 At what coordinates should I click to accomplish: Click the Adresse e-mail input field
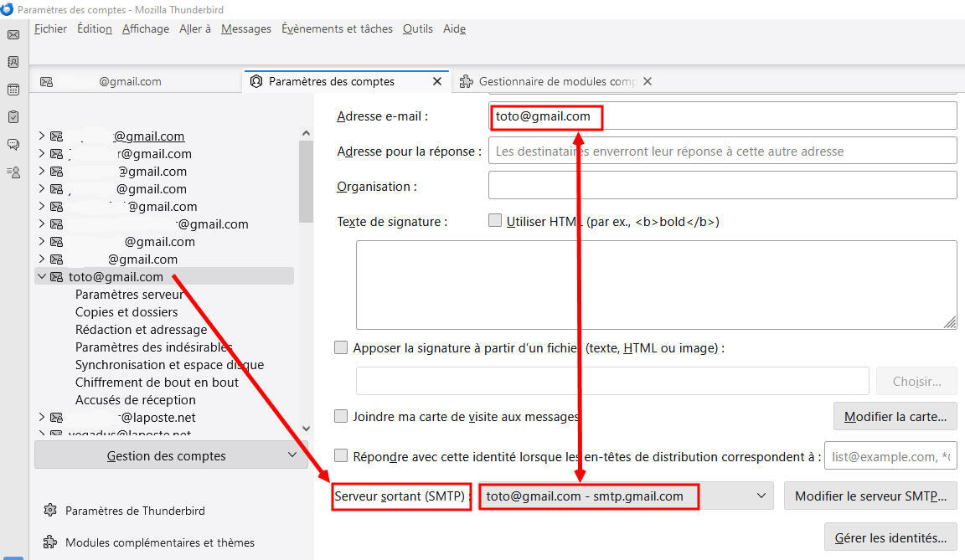point(723,116)
